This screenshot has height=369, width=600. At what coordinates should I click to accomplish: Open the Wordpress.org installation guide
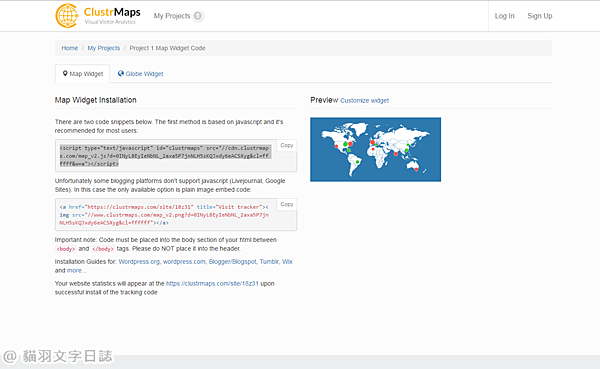(139, 262)
